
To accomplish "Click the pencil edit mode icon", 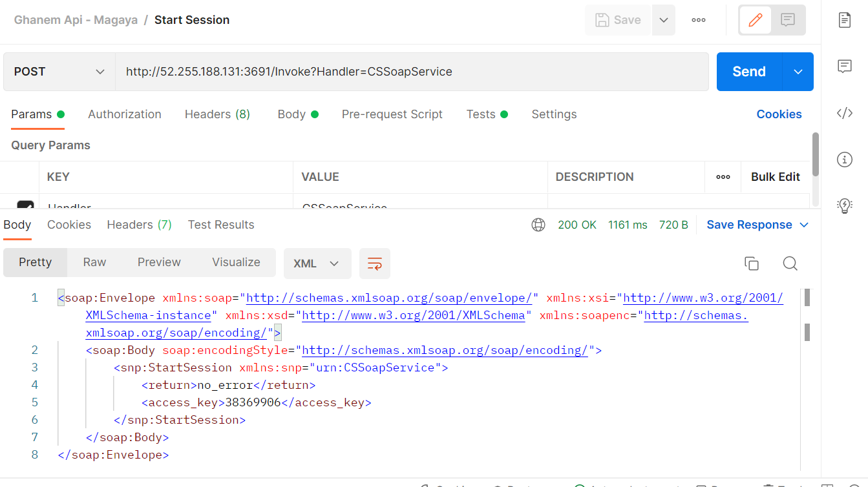I will (755, 20).
